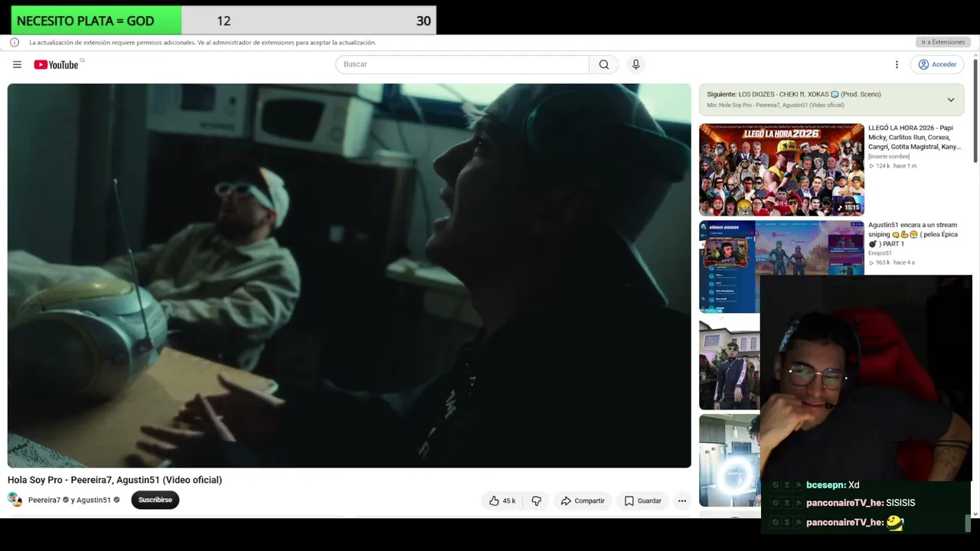
Task: Focus the Buscar search field
Action: [x=462, y=64]
